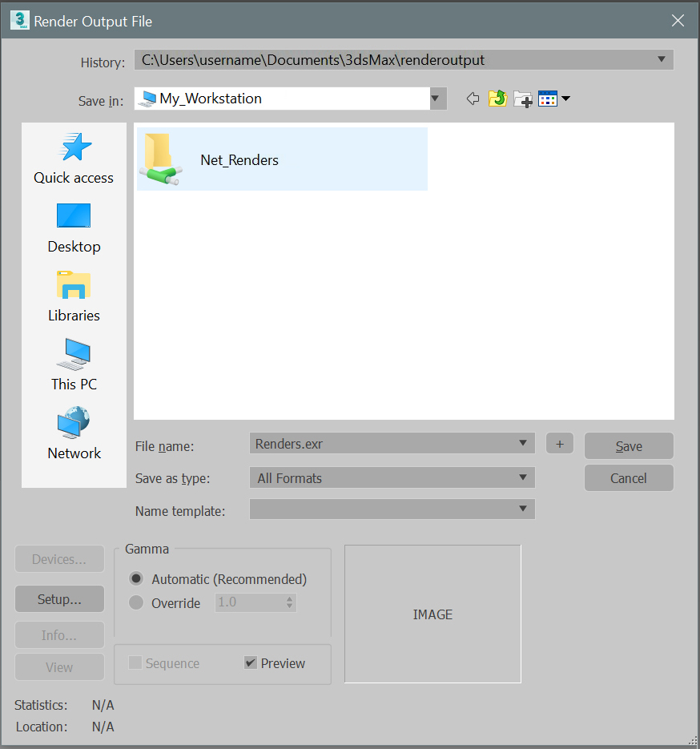This screenshot has height=749, width=700.
Task: Open the History path dropdown
Action: coord(662,59)
